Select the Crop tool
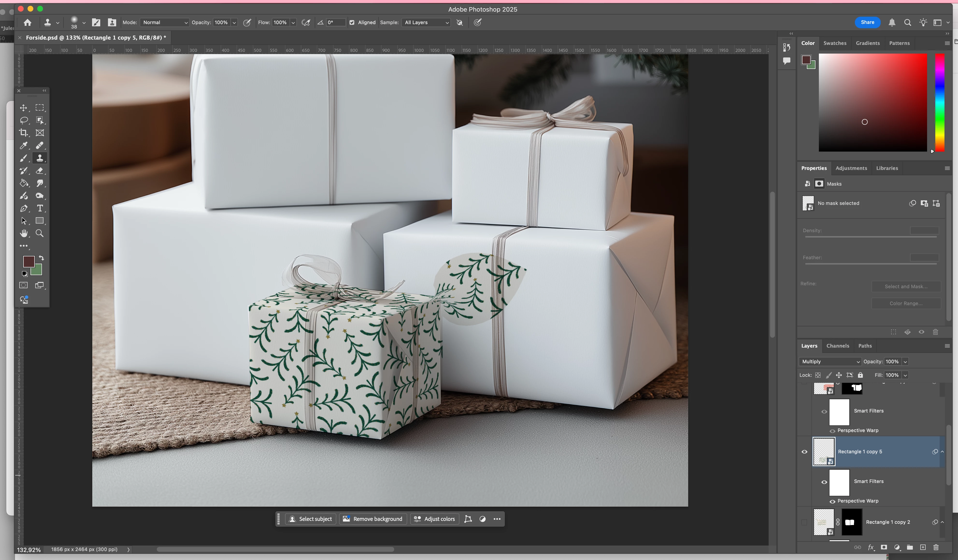The width and height of the screenshot is (958, 560). (x=24, y=133)
